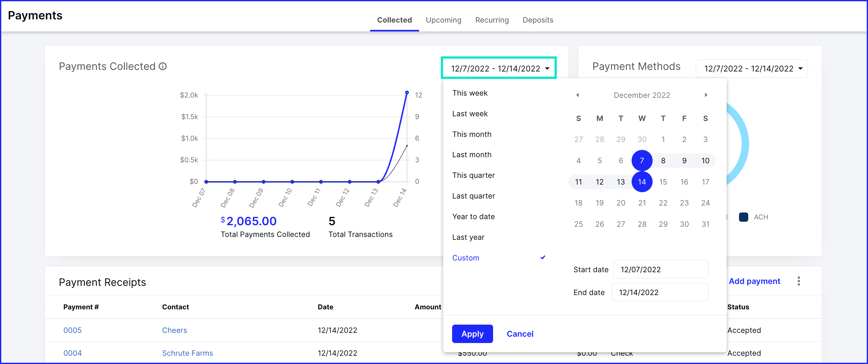
Task: Click the Payments Collected info icon
Action: coord(163,66)
